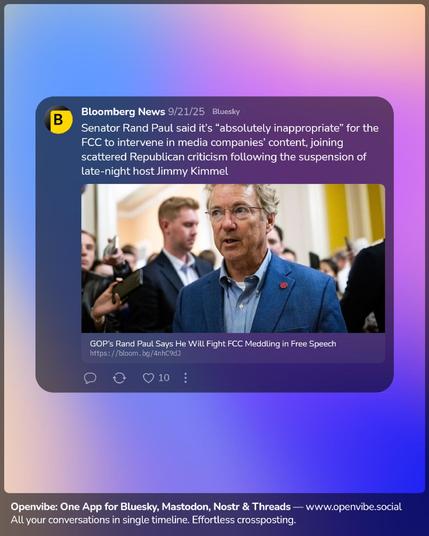Screen dimensions: 429x536
Task: Open the three-dot more options menu
Action: pyautogui.click(x=185, y=378)
